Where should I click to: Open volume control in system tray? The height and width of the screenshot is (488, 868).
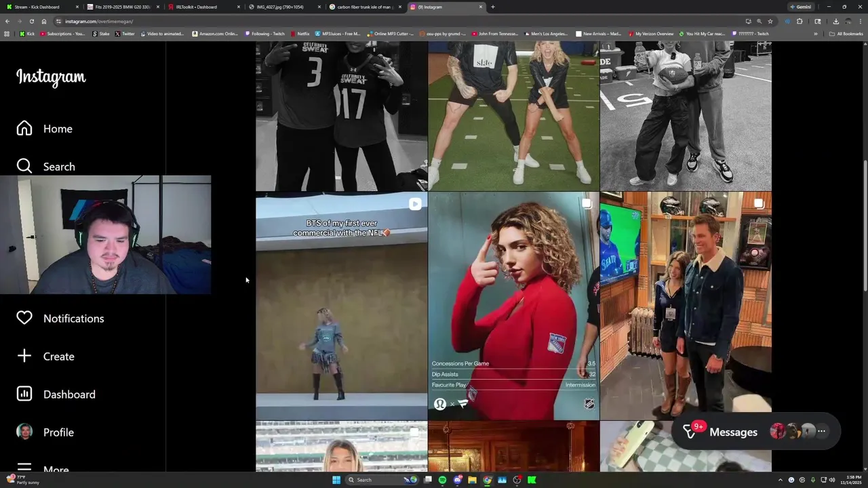831,480
